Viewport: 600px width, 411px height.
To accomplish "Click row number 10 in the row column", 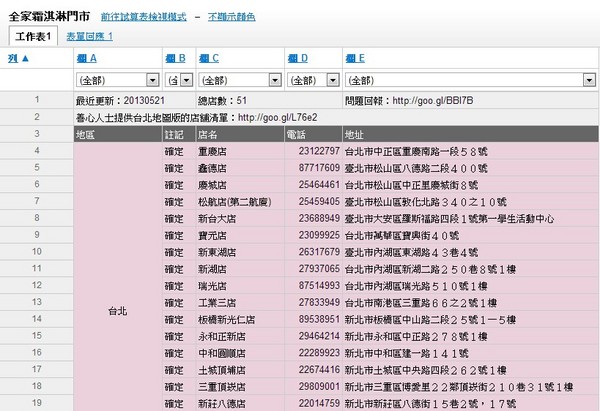I will (x=37, y=251).
